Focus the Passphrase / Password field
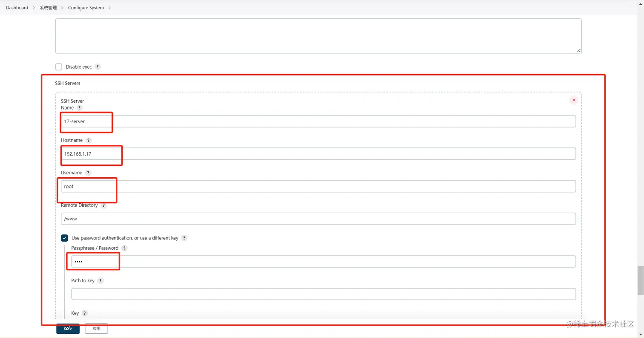 click(x=323, y=262)
